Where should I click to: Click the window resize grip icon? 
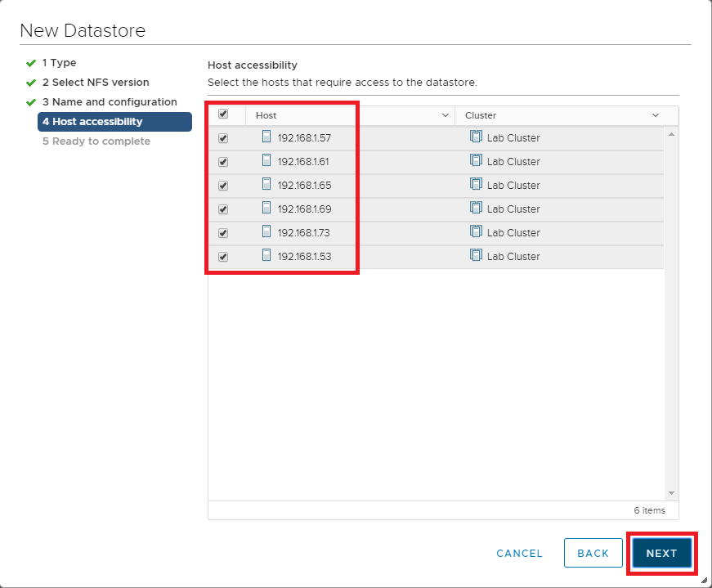[704, 580]
